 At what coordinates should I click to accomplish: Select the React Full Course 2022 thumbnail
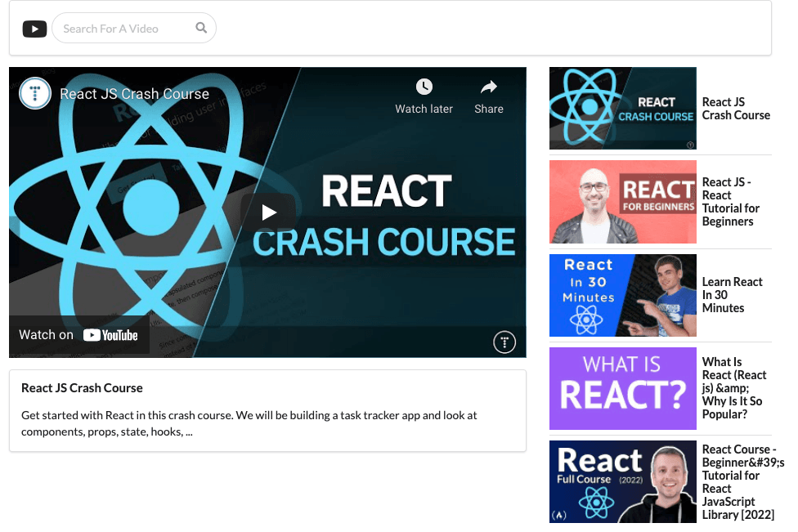tap(623, 481)
